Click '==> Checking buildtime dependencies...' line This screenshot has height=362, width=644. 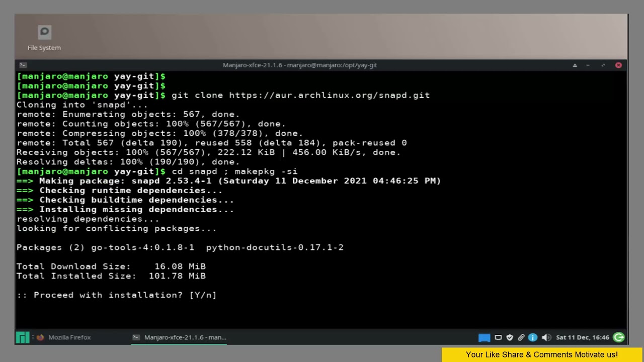(x=125, y=200)
